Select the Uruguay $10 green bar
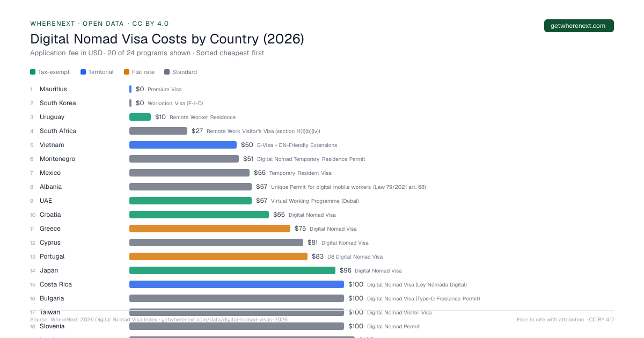Screen dimensions: 644x338 point(140,117)
